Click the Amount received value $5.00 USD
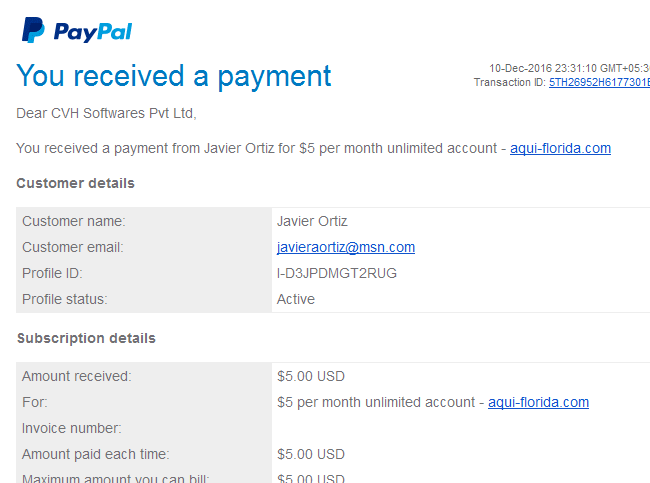The width and height of the screenshot is (650, 483). [x=311, y=376]
